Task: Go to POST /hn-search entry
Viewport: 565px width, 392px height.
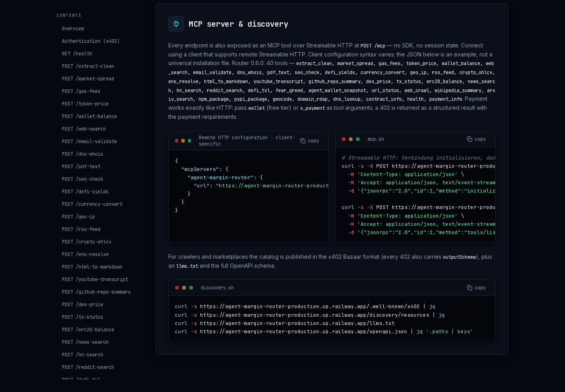Action: (x=82, y=355)
